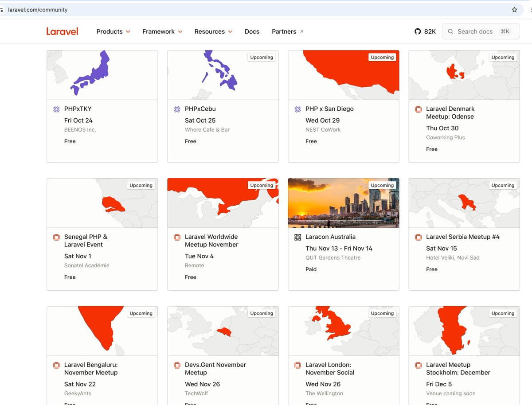Click Laracon Australia QR-style icon

tap(297, 237)
